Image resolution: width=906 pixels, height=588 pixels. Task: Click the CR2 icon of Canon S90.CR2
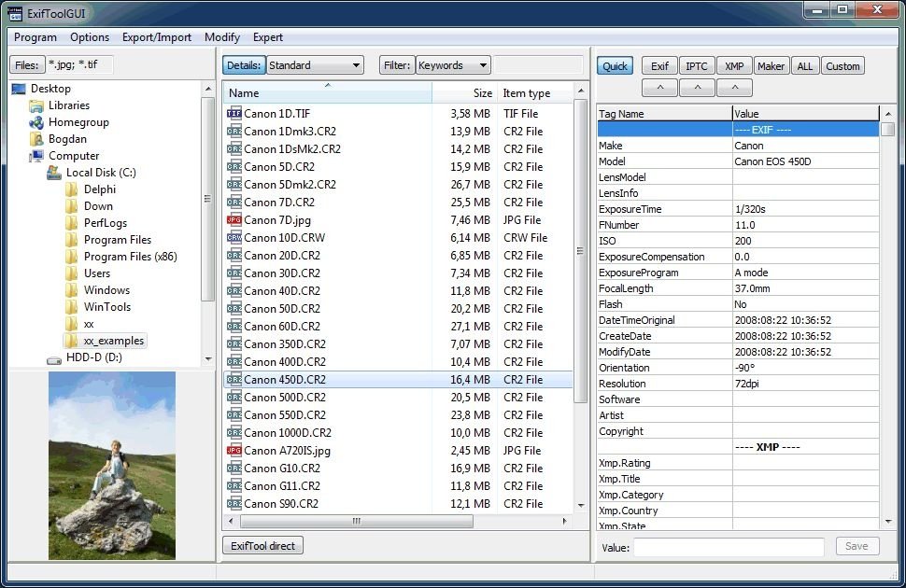(234, 503)
